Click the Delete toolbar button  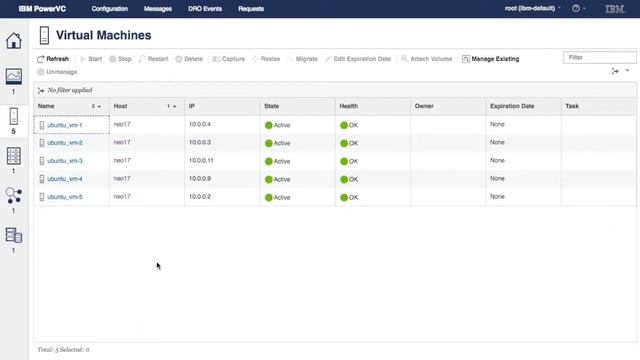click(189, 59)
